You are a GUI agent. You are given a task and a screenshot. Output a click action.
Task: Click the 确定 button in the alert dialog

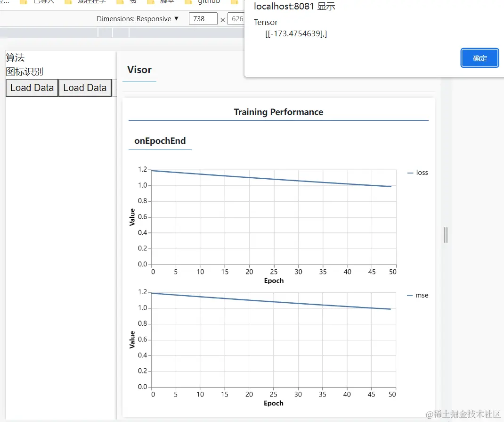[x=480, y=58]
